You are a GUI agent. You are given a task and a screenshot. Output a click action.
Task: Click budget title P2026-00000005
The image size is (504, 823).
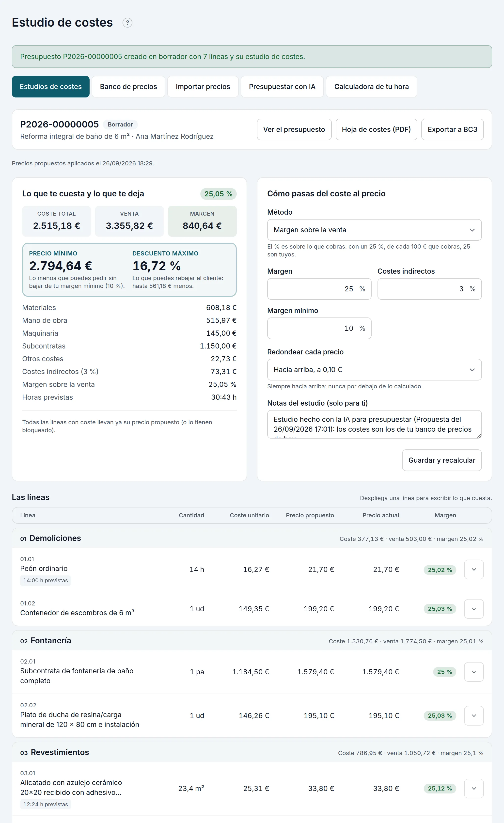click(60, 124)
